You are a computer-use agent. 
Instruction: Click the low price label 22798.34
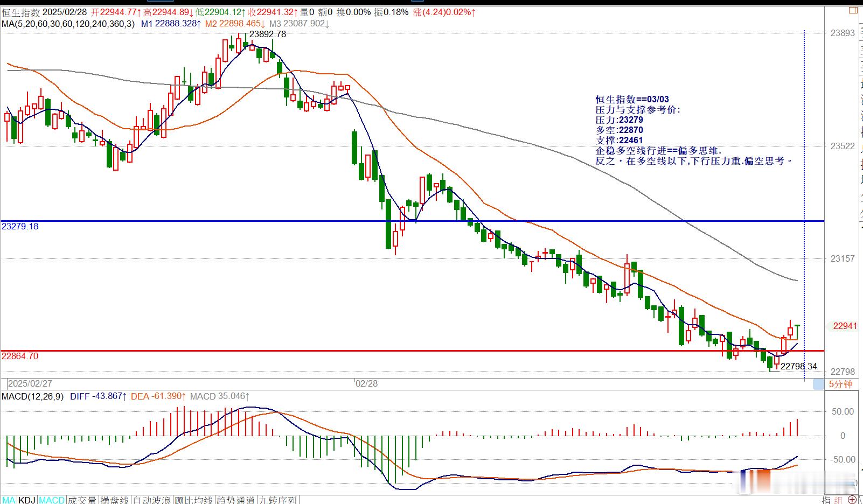coord(799,366)
